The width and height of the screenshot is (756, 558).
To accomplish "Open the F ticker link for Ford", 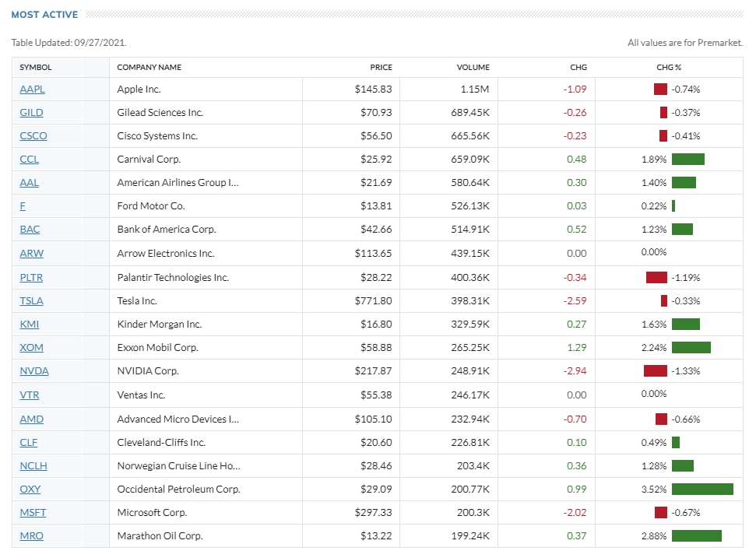I will click(23, 205).
